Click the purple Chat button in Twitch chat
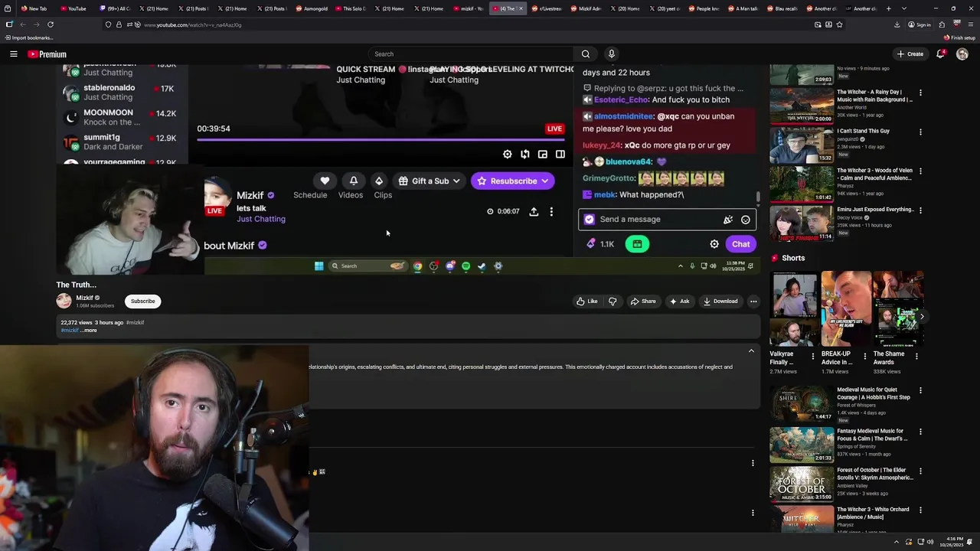Screen dimensions: 980x551 pos(740,244)
